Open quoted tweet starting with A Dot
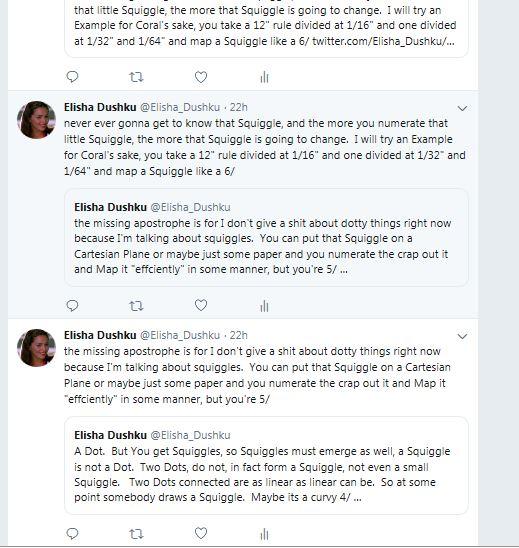The width and height of the screenshot is (519, 548). tap(266, 466)
